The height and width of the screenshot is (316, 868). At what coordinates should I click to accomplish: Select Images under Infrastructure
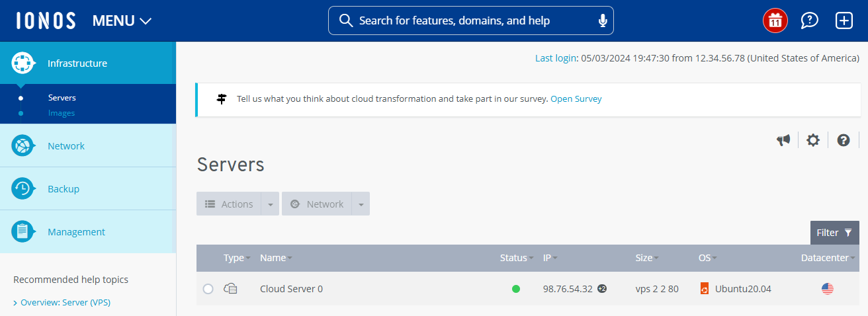pos(62,113)
